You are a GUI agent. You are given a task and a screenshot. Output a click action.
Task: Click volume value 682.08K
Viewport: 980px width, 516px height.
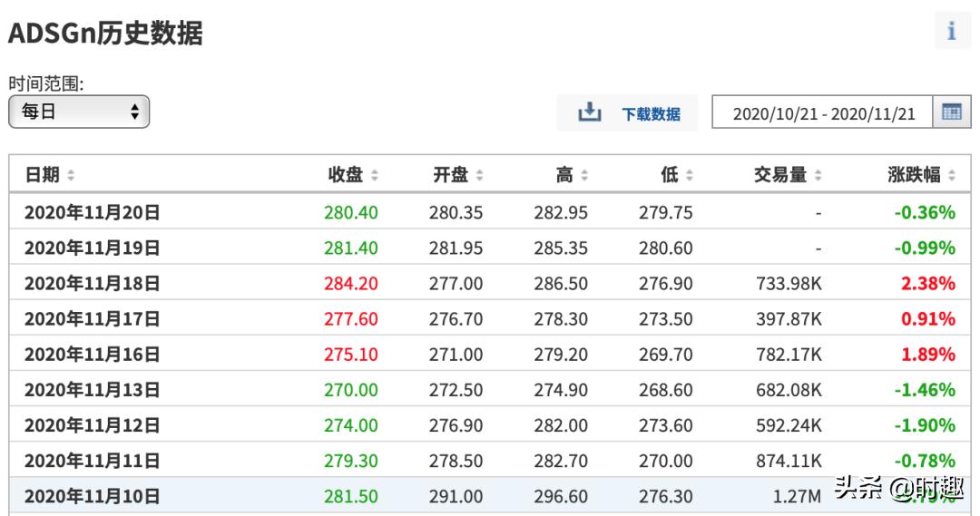[789, 390]
